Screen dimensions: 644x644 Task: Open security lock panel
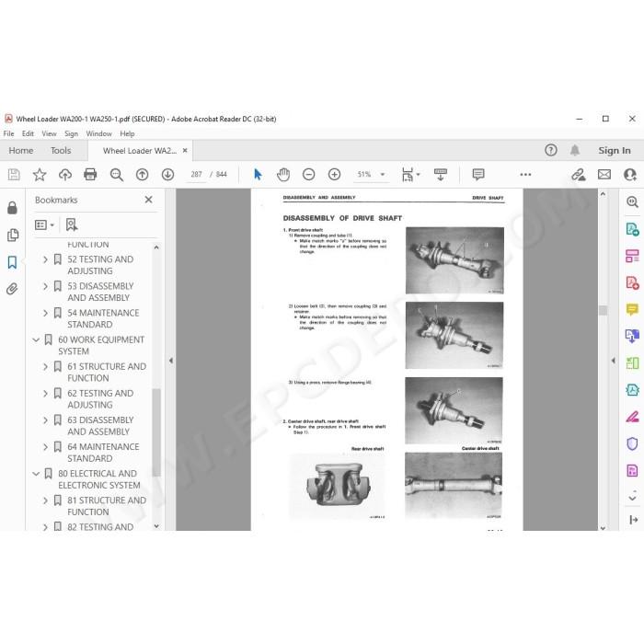pos(12,208)
